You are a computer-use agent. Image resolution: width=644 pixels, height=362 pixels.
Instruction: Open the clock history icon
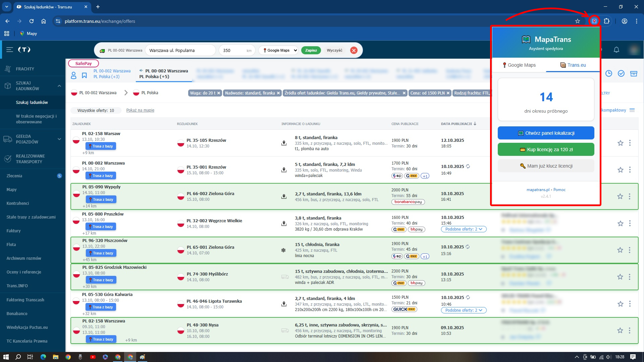(608, 73)
